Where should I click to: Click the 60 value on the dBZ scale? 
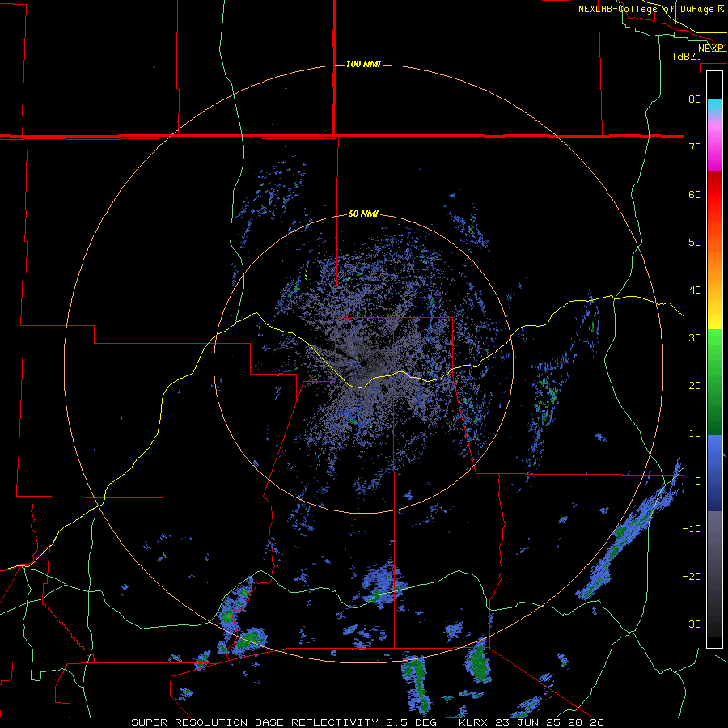[x=695, y=194]
